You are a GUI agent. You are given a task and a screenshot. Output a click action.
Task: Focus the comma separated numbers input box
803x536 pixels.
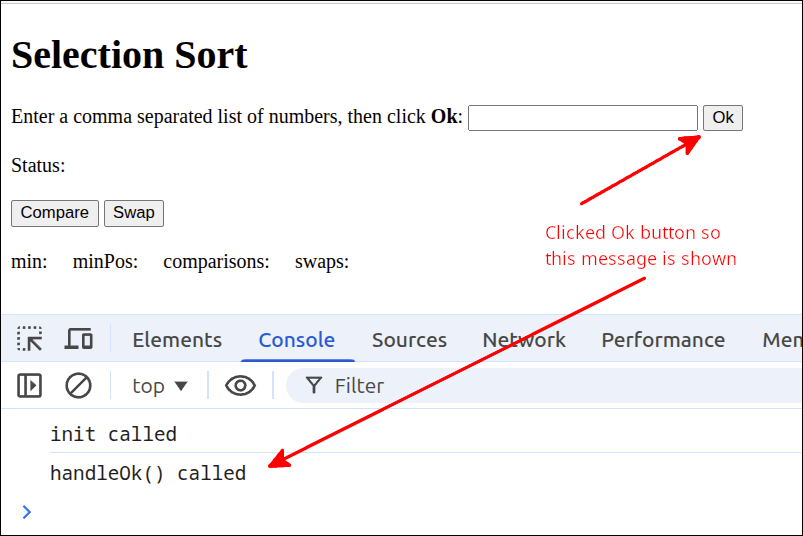coord(582,118)
